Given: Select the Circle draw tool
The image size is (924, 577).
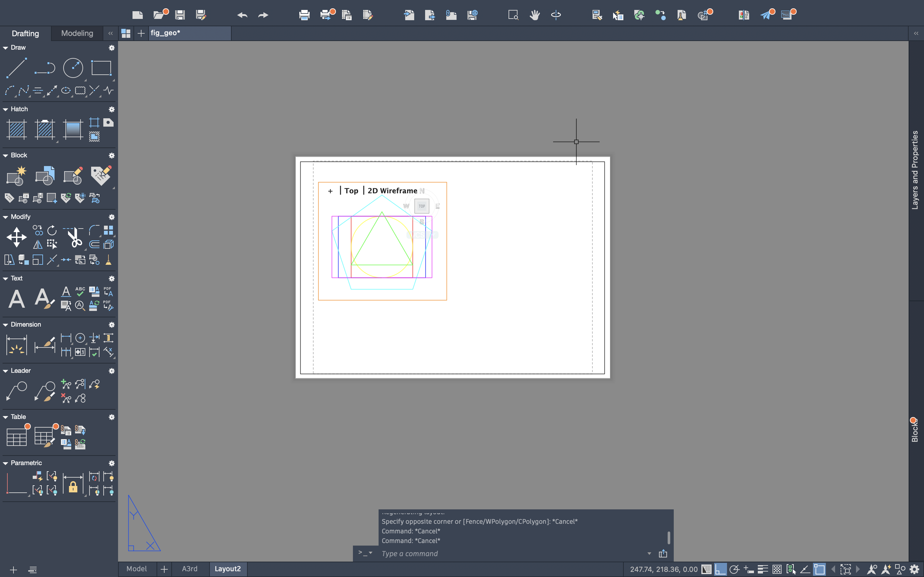Looking at the screenshot, I should 73,68.
